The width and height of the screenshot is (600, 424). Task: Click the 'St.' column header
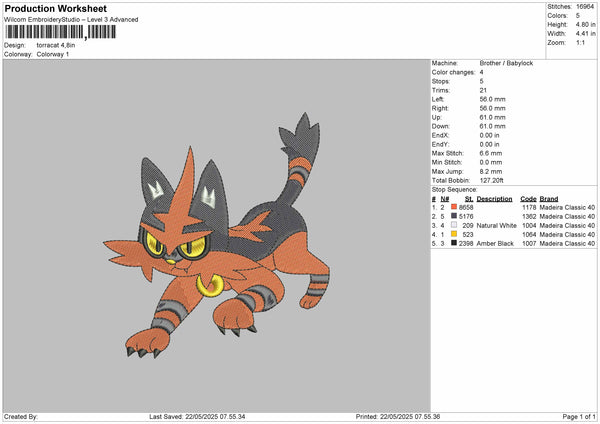point(469,199)
